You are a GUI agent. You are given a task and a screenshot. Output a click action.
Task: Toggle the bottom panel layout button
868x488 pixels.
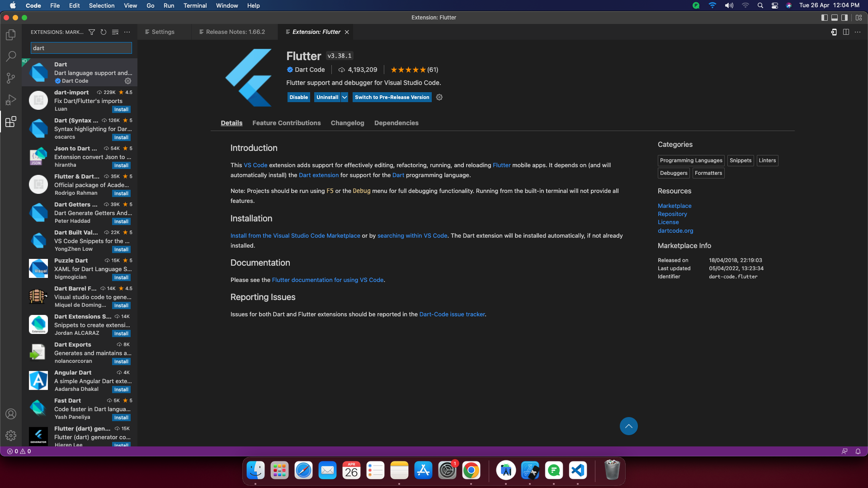coord(835,18)
